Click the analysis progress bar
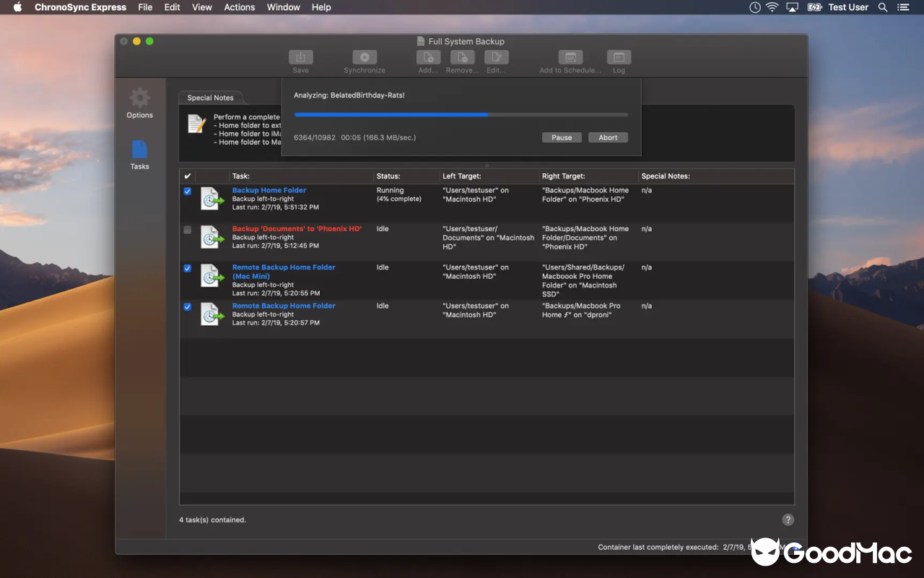Viewport: 924px width, 578px height. coord(460,114)
